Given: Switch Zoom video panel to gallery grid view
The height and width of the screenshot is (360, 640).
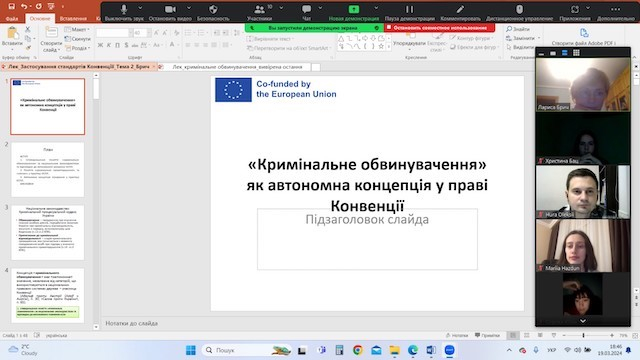Looking at the screenshot, I should (x=576, y=53).
